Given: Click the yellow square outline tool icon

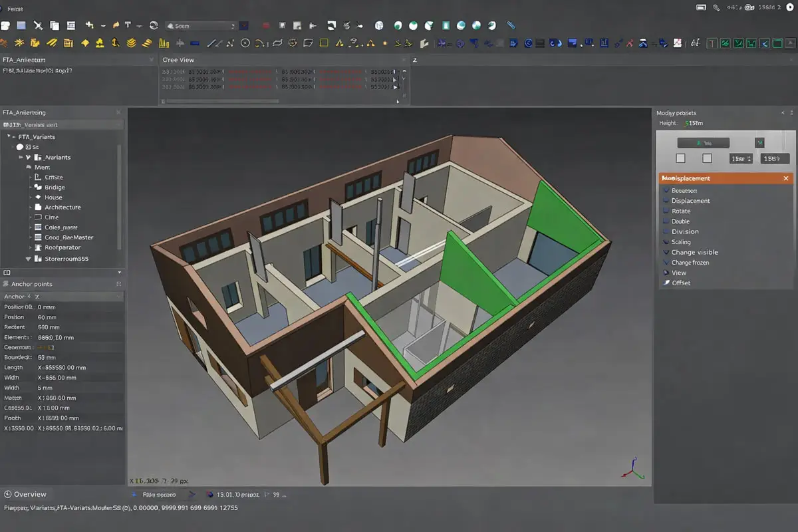Looking at the screenshot, I should click(324, 43).
